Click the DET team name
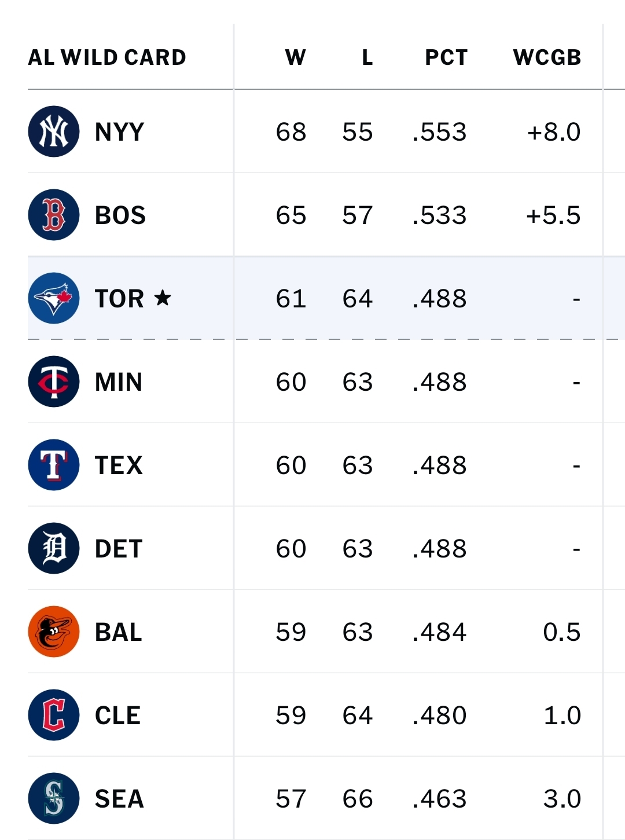This screenshot has height=840, width=625. point(119,549)
